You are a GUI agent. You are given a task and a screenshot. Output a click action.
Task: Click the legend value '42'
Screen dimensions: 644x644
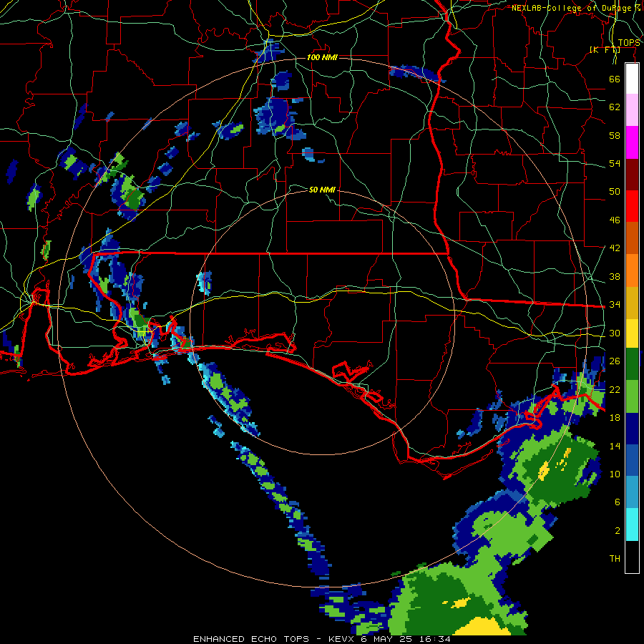pyautogui.click(x=615, y=248)
